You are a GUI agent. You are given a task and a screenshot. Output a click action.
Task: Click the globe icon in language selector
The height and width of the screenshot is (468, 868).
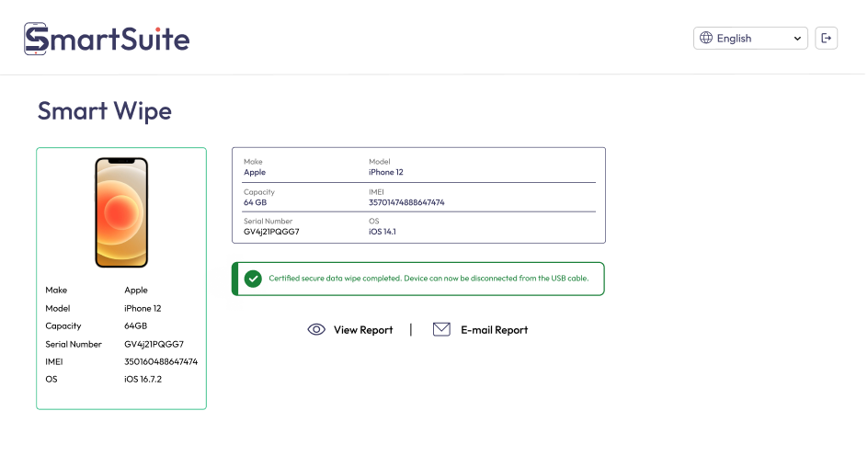(x=706, y=39)
